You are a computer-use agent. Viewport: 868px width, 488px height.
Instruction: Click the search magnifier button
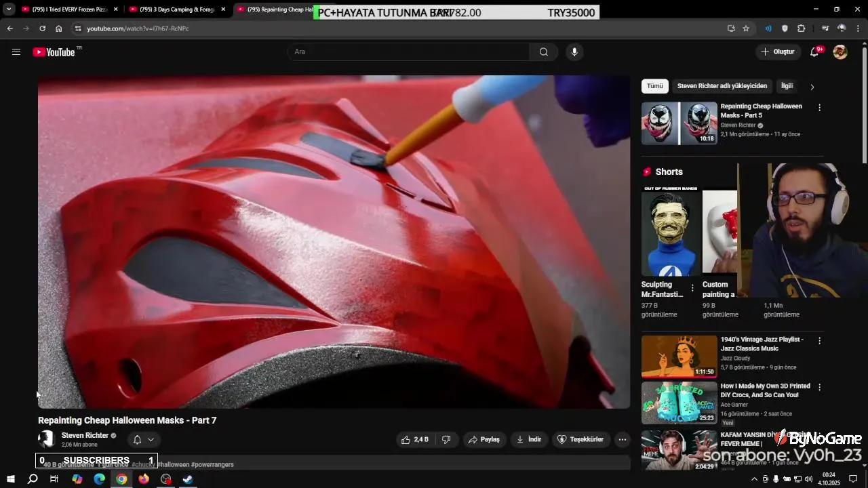coord(544,52)
